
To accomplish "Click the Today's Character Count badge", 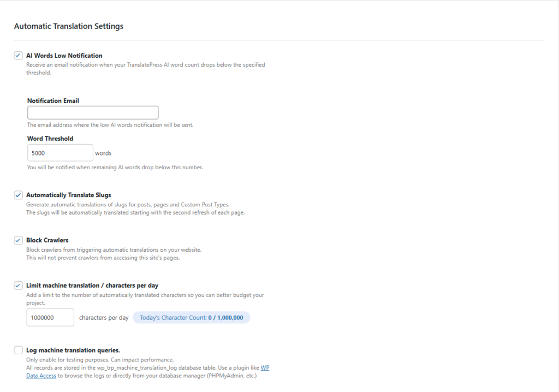I will click(192, 317).
